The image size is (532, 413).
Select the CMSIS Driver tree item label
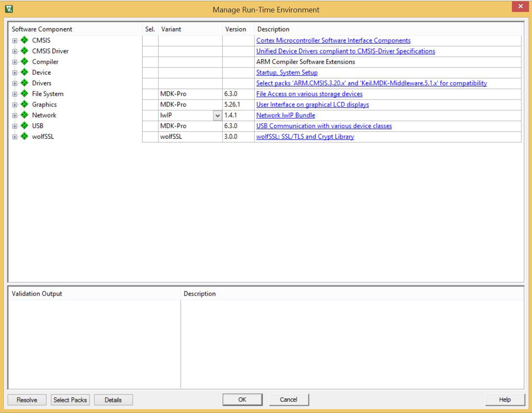pos(50,51)
